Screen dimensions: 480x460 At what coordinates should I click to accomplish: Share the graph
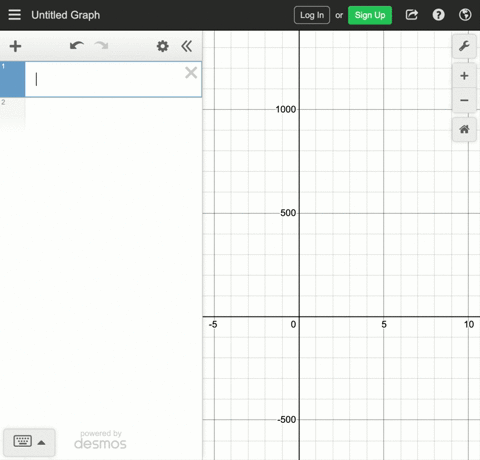412,15
